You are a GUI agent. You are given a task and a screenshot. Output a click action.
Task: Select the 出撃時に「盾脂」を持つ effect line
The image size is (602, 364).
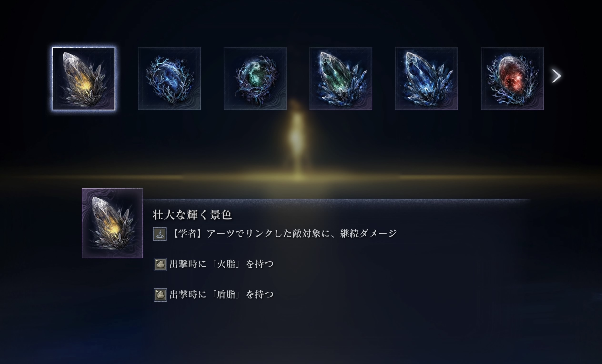point(213,295)
